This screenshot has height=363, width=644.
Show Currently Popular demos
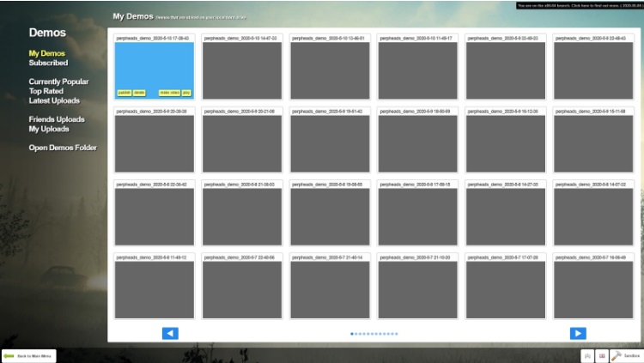tap(58, 82)
